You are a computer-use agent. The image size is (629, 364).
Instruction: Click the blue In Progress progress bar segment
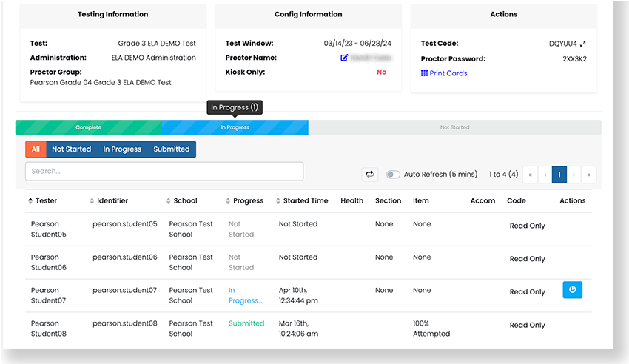[235, 127]
